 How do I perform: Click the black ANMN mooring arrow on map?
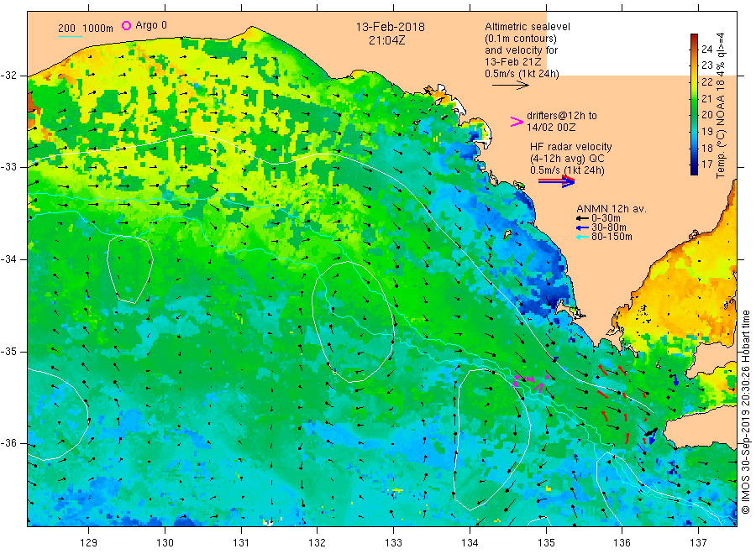click(x=651, y=431)
